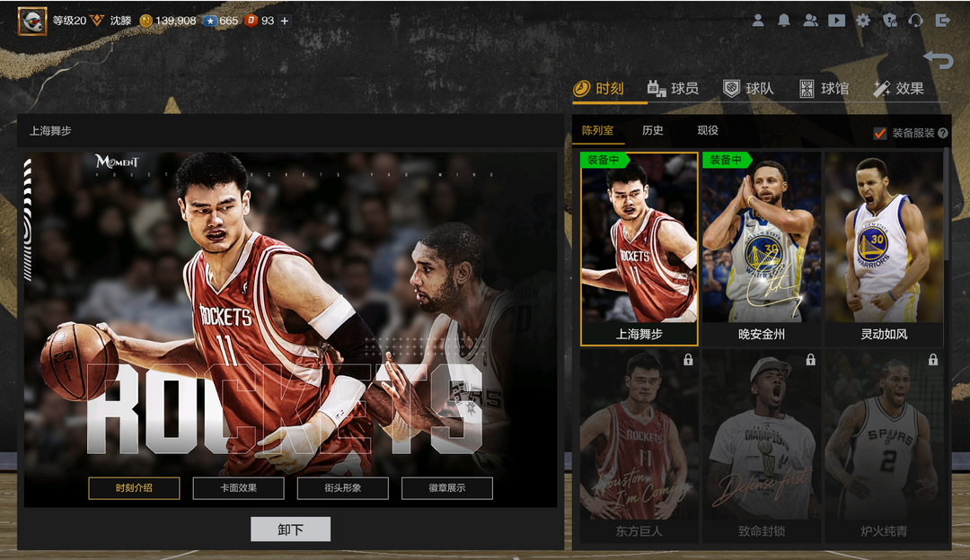Screen dimensions: 970x560
Task: Select the 历史 sub-tab
Action: click(653, 130)
